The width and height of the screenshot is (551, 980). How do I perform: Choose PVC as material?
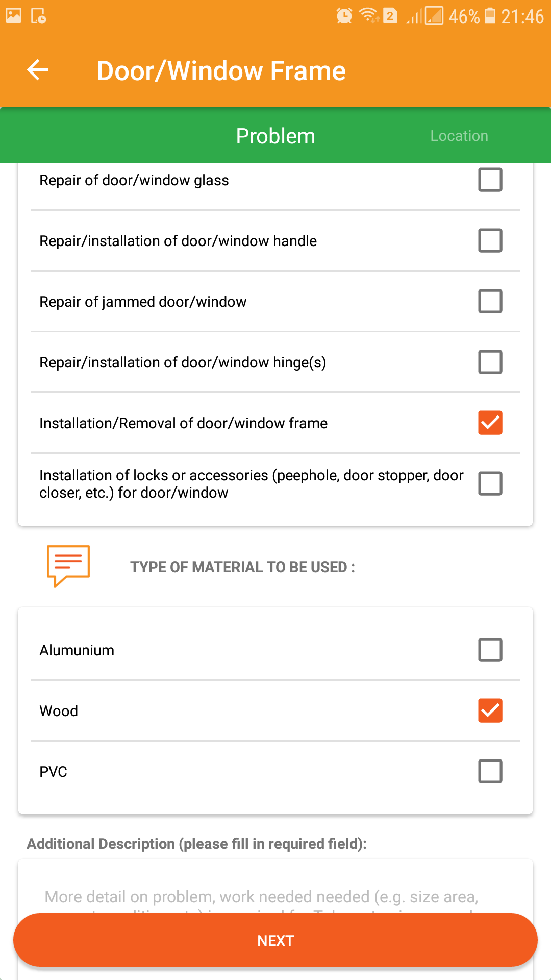pyautogui.click(x=490, y=771)
